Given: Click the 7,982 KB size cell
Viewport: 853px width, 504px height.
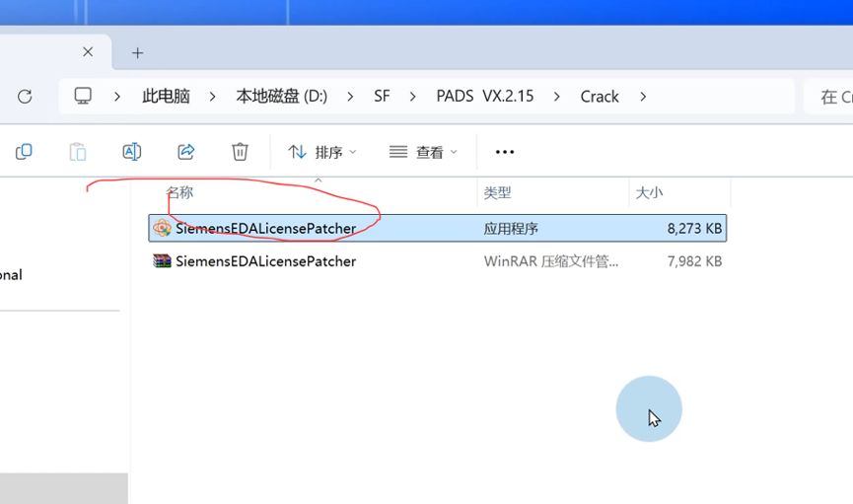Looking at the screenshot, I should pos(694,261).
